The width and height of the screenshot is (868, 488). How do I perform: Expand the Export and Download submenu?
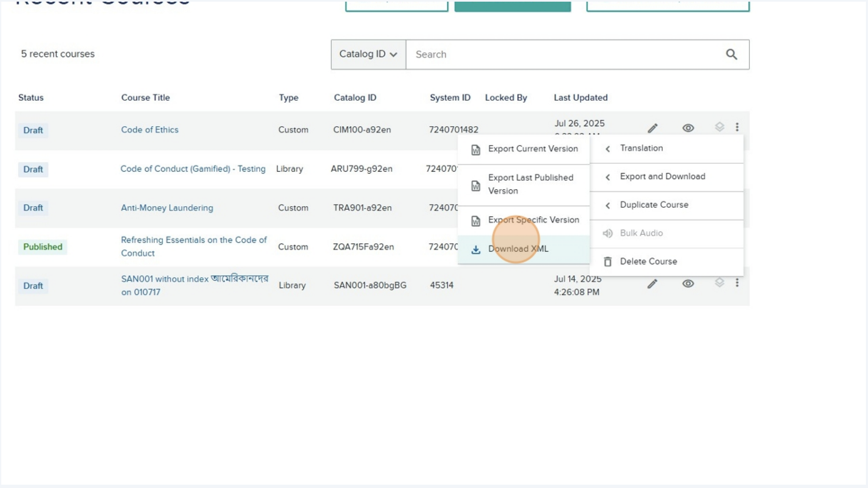pos(662,177)
